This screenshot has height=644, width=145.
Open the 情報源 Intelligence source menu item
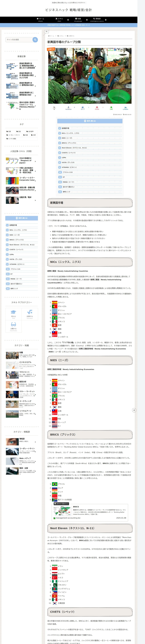pos(97,20)
